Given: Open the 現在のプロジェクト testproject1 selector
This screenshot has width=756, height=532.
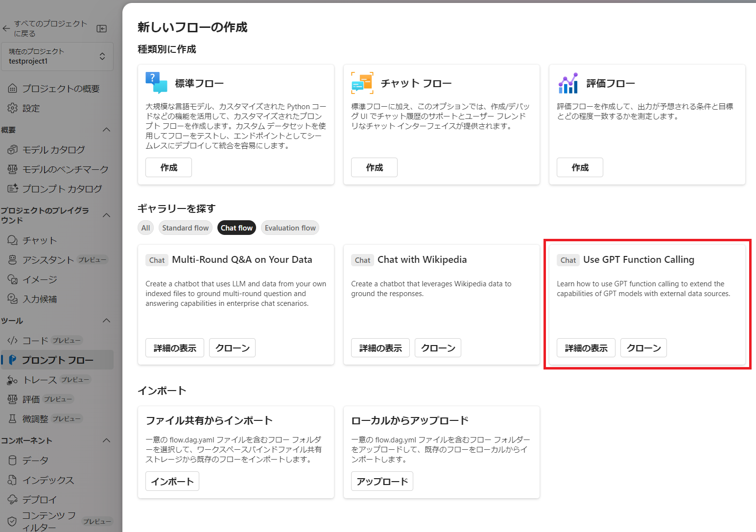Looking at the screenshot, I should point(57,56).
